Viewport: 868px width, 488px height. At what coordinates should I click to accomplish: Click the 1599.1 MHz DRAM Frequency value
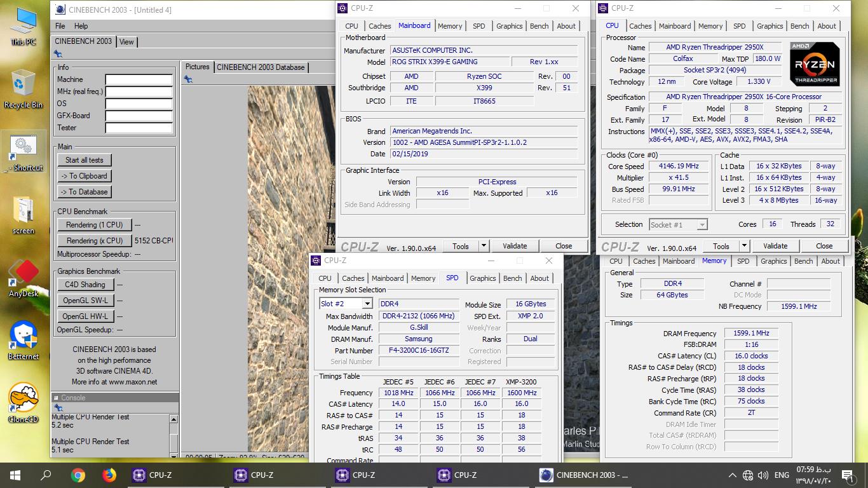point(751,333)
